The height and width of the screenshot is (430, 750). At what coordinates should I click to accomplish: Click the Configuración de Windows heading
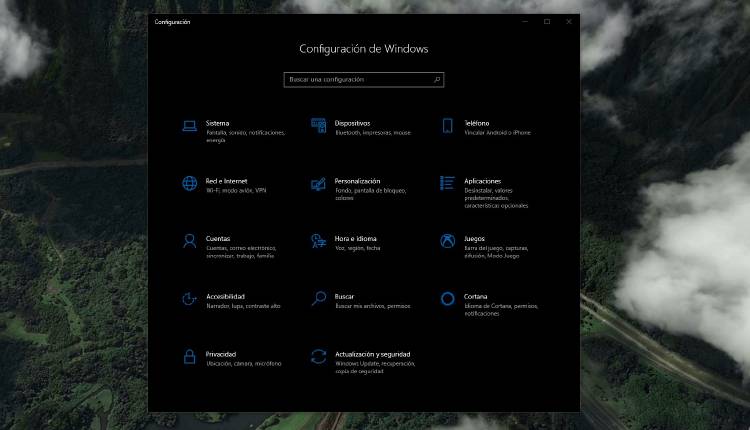pyautogui.click(x=364, y=49)
